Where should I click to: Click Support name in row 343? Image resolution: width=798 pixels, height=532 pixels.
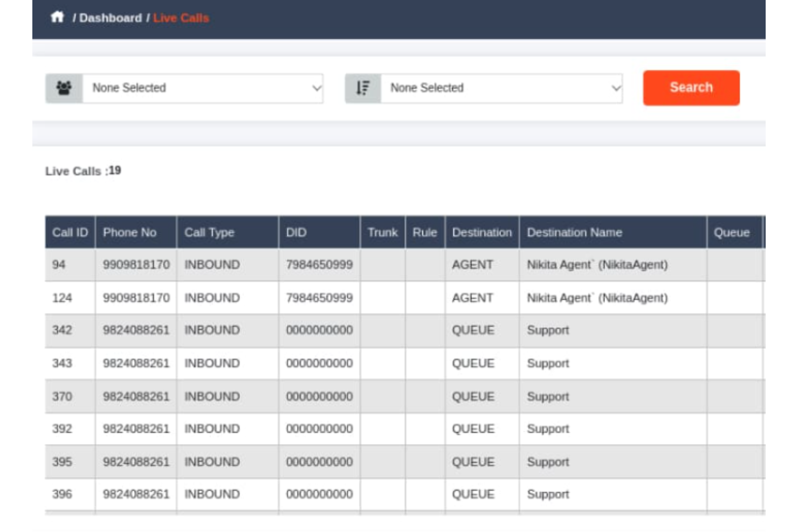(x=548, y=363)
